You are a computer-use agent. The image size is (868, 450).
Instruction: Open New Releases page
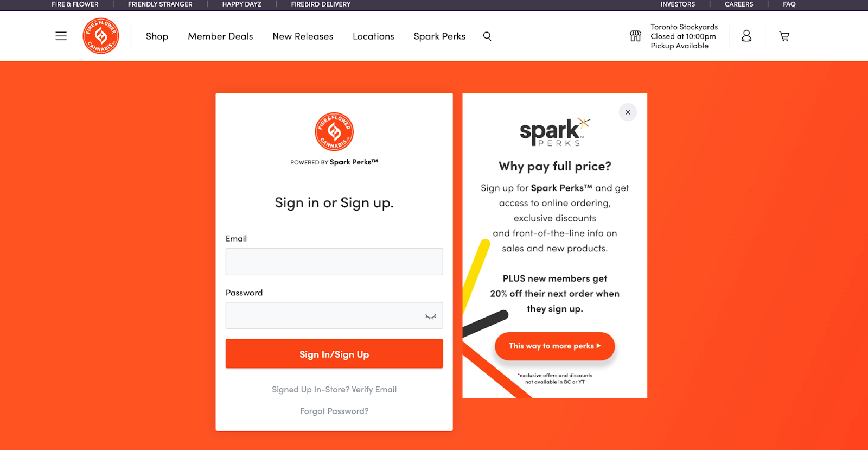point(303,36)
